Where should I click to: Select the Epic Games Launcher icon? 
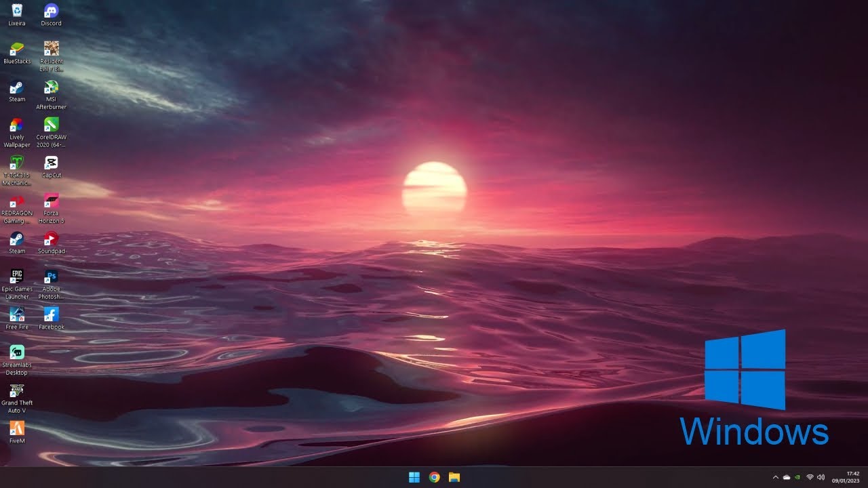(x=17, y=284)
